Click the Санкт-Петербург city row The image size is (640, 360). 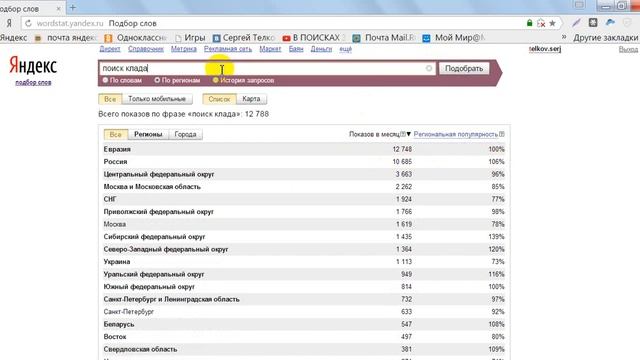304,312
